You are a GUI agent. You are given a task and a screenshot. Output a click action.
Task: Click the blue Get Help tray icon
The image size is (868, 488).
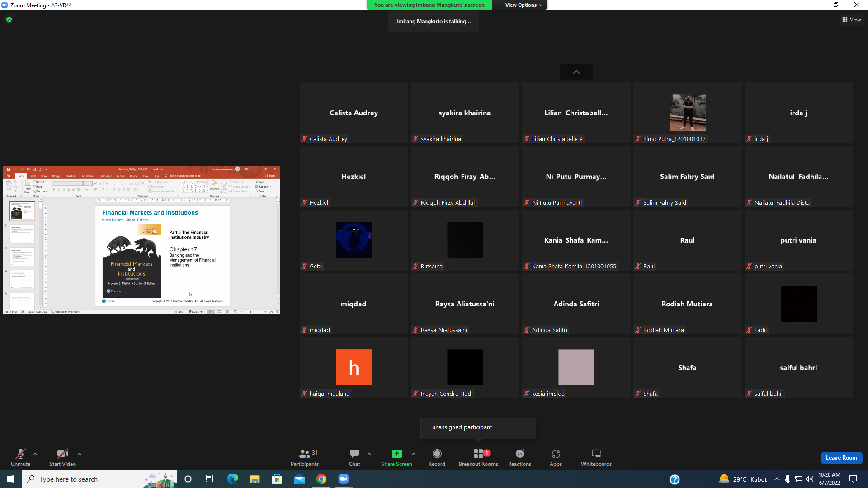(x=675, y=479)
